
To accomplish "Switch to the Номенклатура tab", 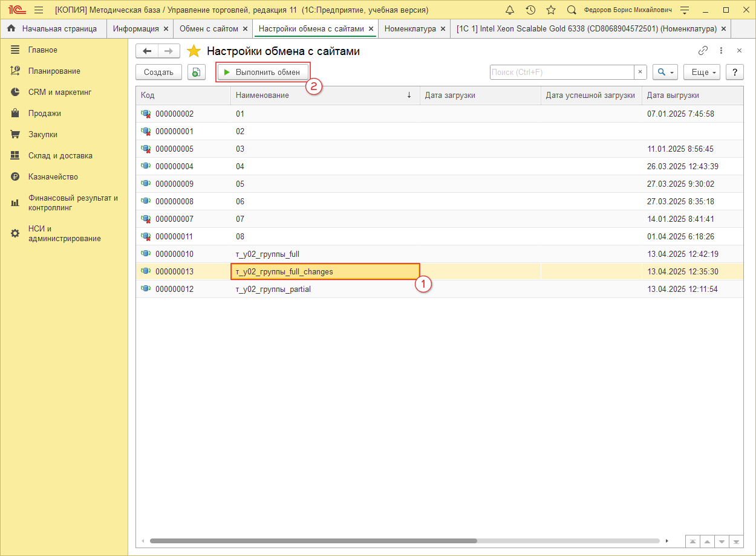I will (410, 28).
